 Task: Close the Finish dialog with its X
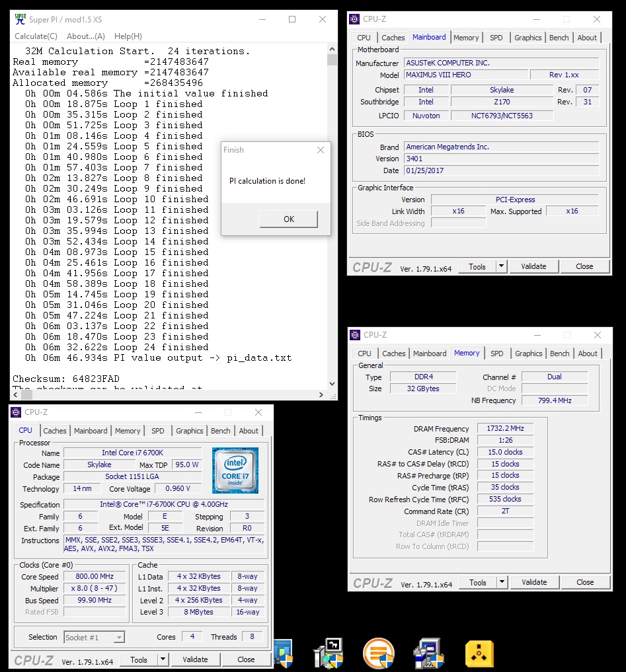coord(321,150)
